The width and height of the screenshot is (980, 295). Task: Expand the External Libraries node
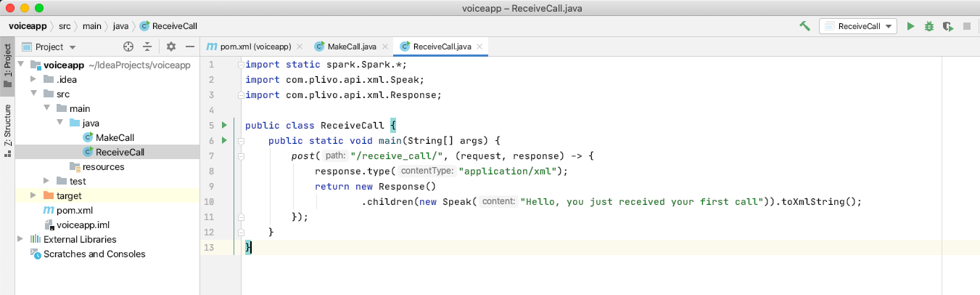20,239
